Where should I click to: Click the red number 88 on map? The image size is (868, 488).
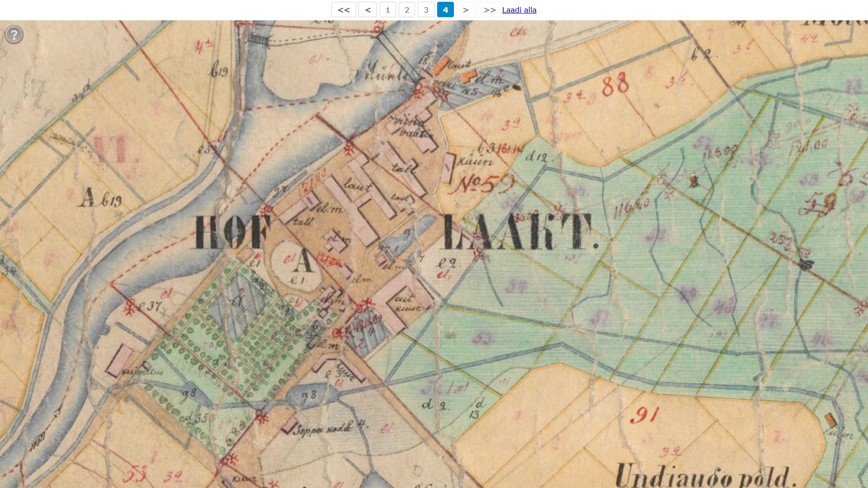[615, 85]
